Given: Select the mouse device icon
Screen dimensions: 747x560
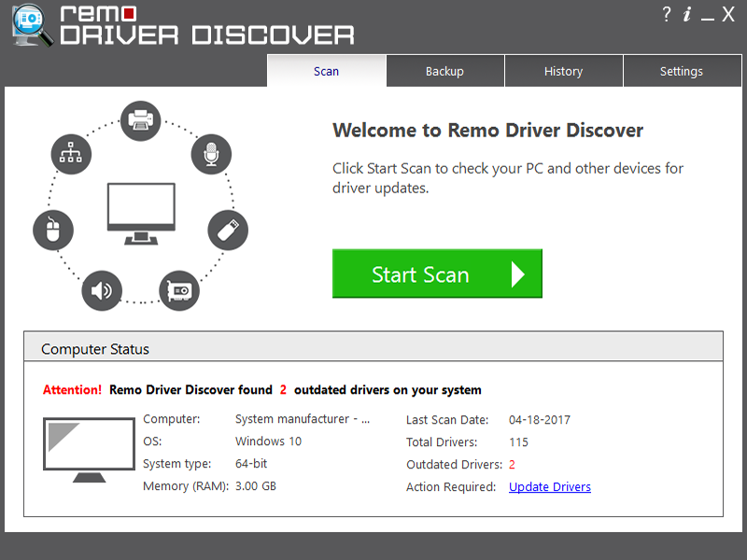Looking at the screenshot, I should [x=53, y=230].
